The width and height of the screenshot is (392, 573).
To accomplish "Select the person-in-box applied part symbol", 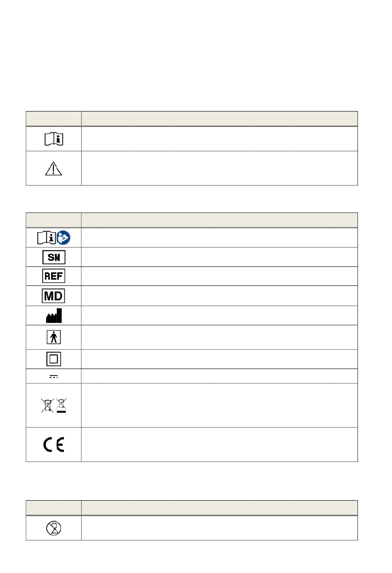I will point(54,337).
